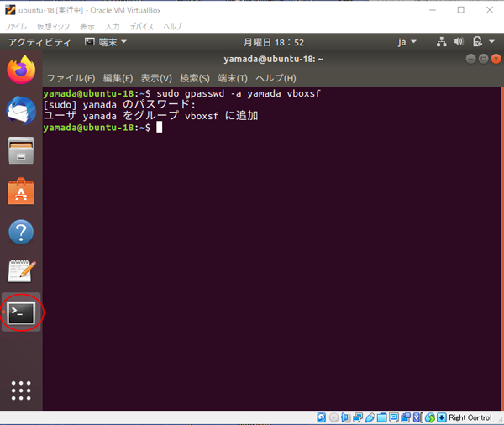Click the display status icon
The height and width of the screenshot is (425, 504).
click(x=394, y=417)
